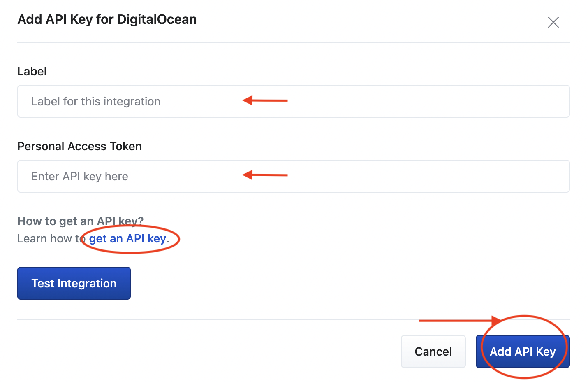Click the red arrow in the Label field
Image resolution: width=588 pixels, height=382 pixels.
click(265, 100)
